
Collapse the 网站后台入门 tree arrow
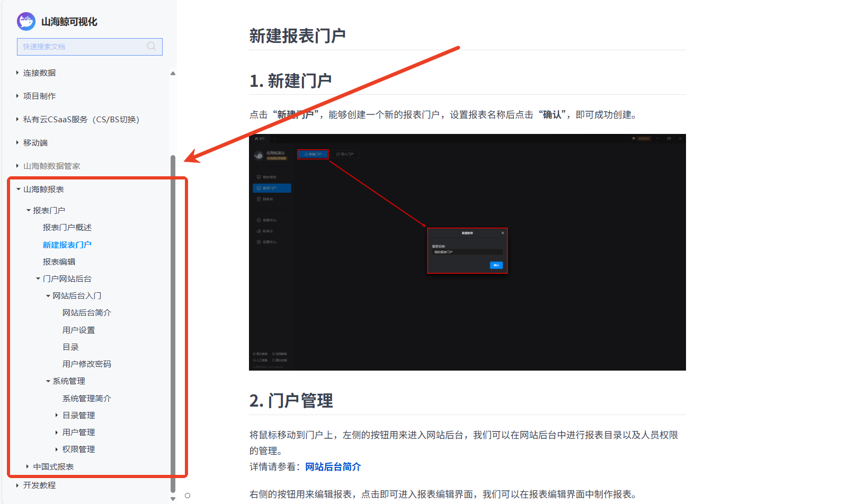tap(48, 296)
